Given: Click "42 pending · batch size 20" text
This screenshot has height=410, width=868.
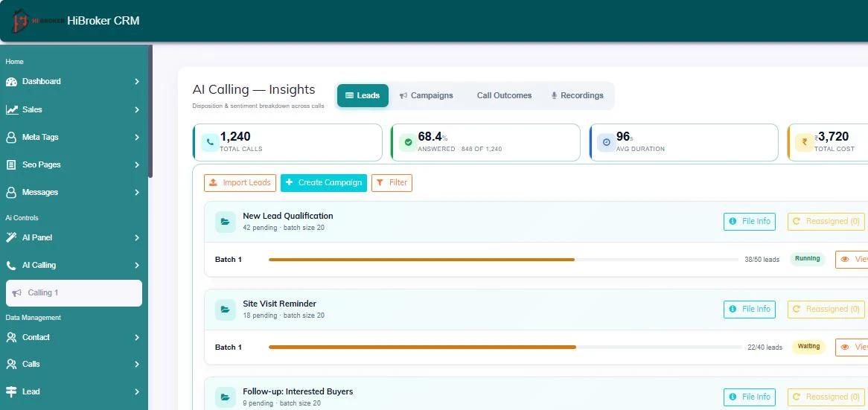Looking at the screenshot, I should click(x=284, y=228).
